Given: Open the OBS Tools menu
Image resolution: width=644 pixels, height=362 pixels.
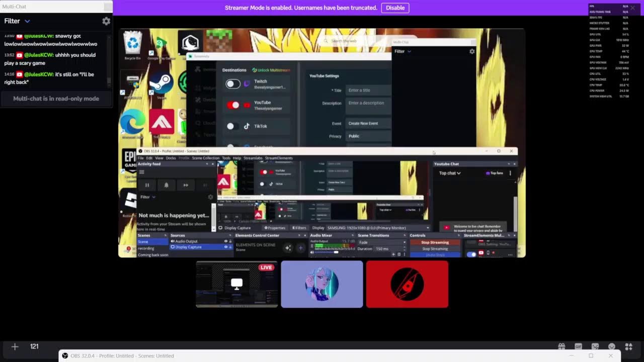Looking at the screenshot, I should (226, 158).
